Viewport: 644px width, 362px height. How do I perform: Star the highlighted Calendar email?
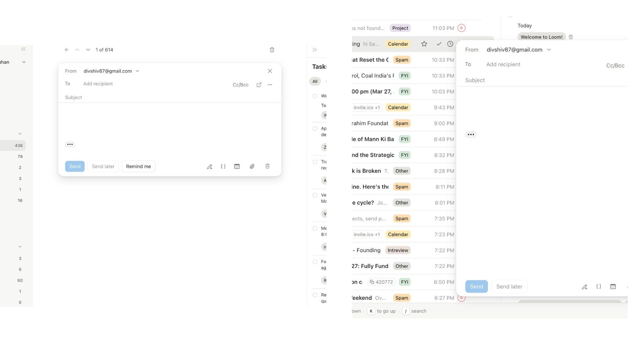click(x=424, y=44)
